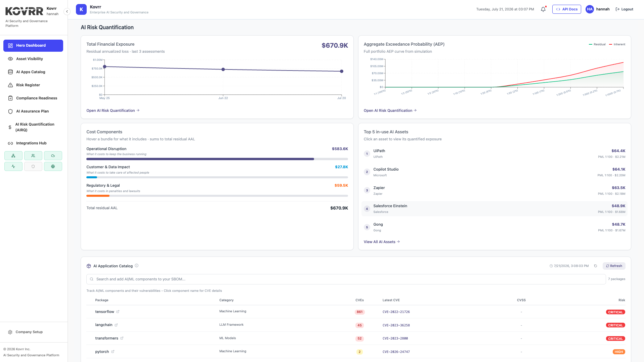Screen dimensions: 644x362
Task: Open AI Assurance Plan
Action: 33,111
